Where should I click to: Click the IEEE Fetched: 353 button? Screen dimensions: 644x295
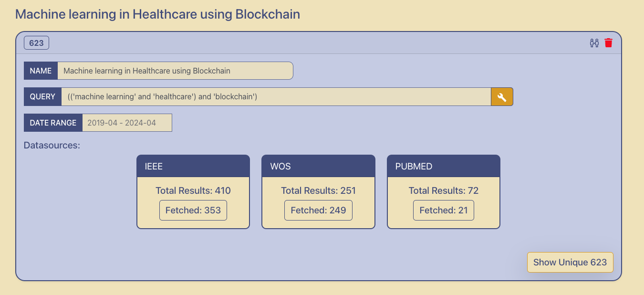(193, 210)
